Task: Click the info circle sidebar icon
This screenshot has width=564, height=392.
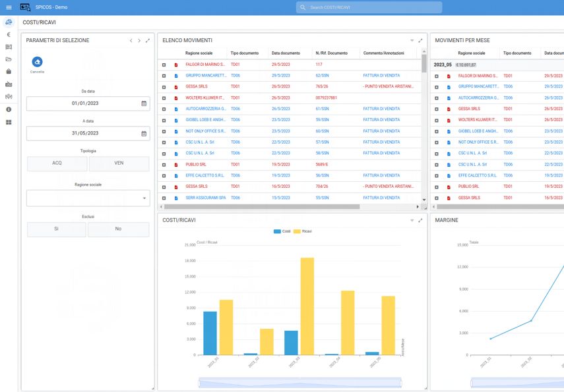Action: pos(9,109)
